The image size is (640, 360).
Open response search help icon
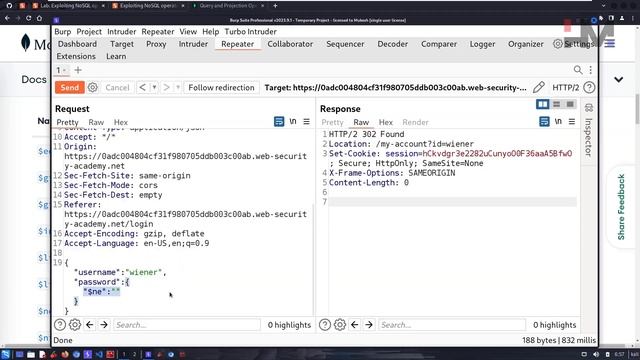325,325
